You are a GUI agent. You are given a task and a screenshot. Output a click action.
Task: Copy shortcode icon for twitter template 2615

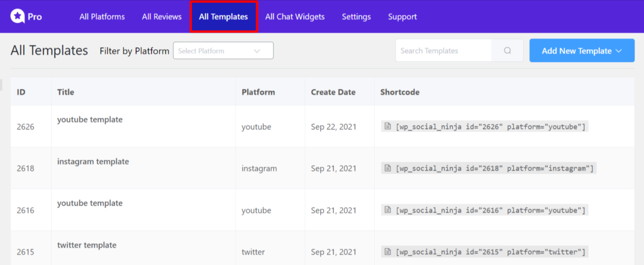tap(387, 251)
